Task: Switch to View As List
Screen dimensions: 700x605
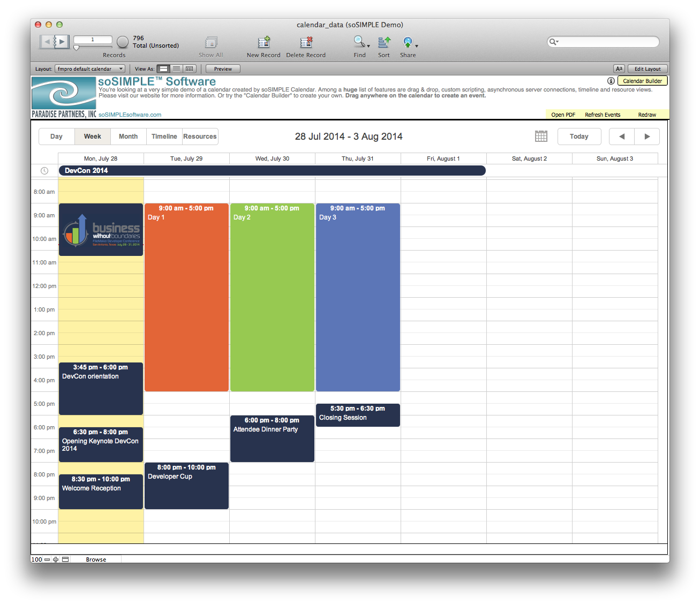Action: [176, 69]
